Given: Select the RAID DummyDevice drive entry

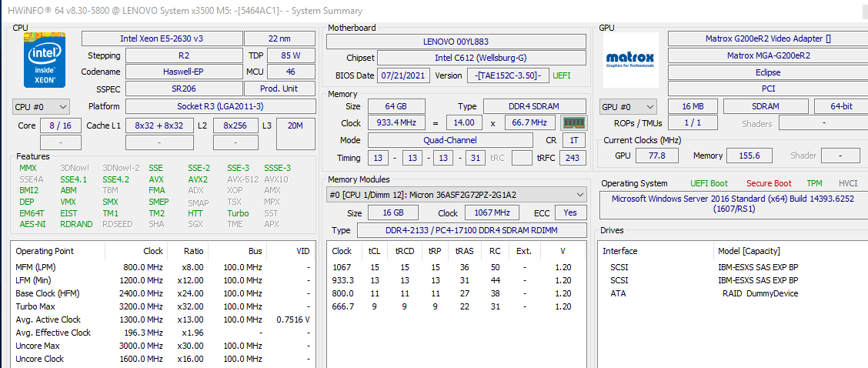Looking at the screenshot, I should coord(759,293).
